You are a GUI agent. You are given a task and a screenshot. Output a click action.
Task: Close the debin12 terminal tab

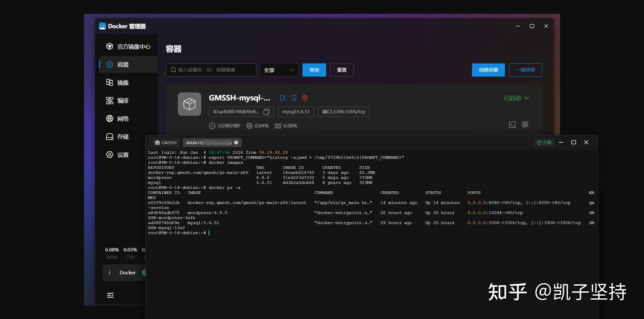click(x=236, y=142)
